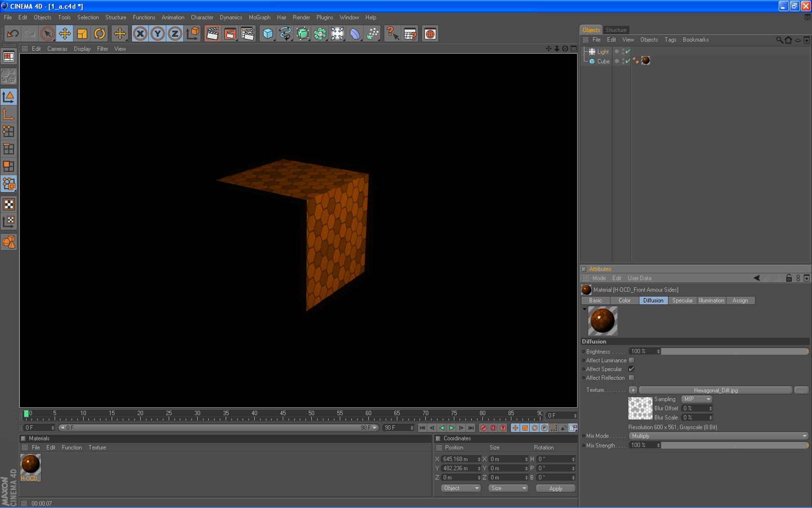Screen dimensions: 812x508
Task: Open the Mix Mode Multiply dropdown
Action: tap(719, 436)
